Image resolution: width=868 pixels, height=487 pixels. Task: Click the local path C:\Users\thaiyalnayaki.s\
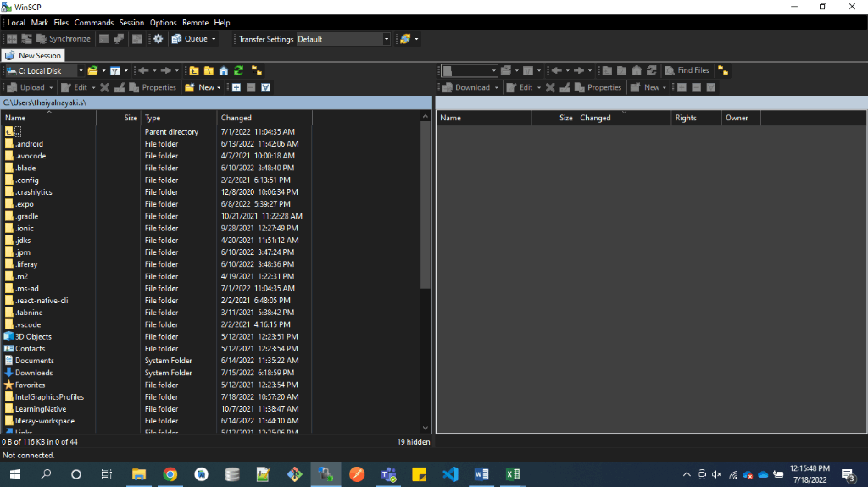[45, 102]
